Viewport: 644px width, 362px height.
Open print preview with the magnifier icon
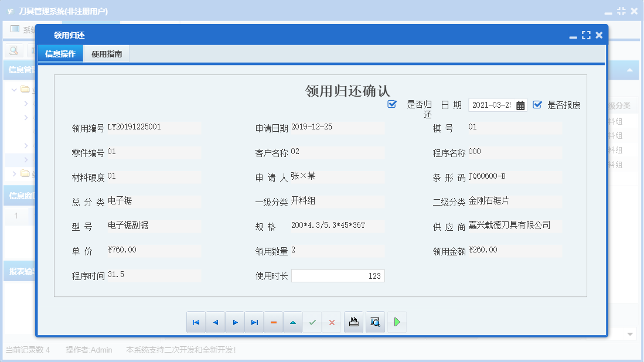point(375,322)
